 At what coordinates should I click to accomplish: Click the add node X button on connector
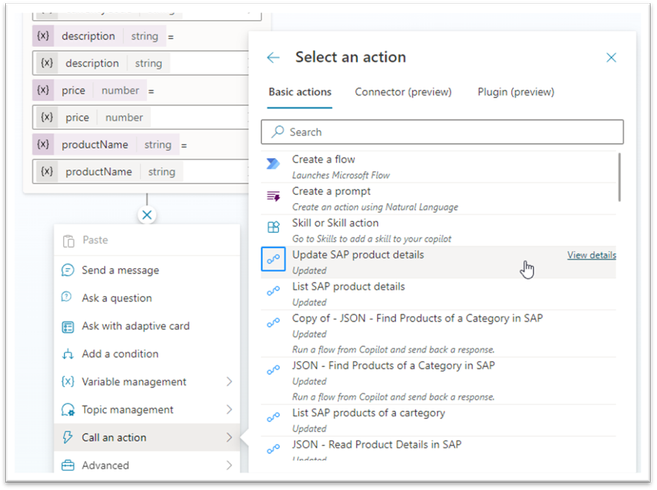pos(147,214)
